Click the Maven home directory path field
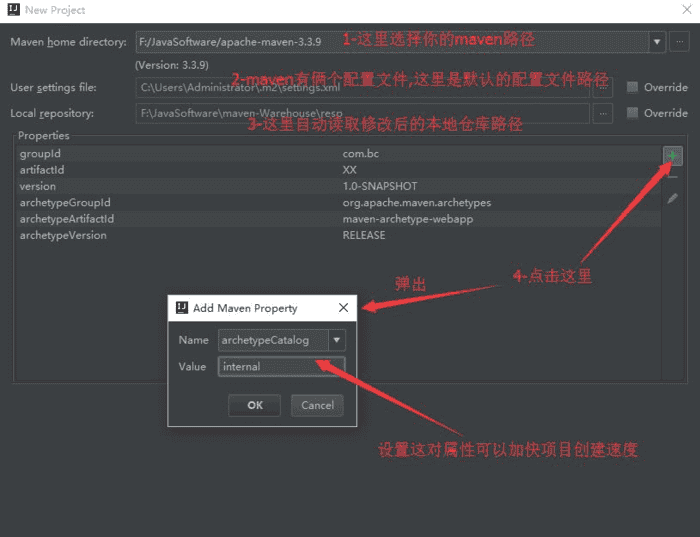Viewport: 700px width, 537px height. [392, 42]
